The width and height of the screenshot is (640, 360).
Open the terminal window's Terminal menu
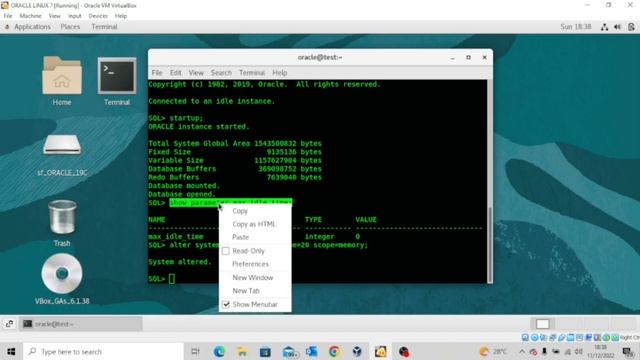[252, 73]
